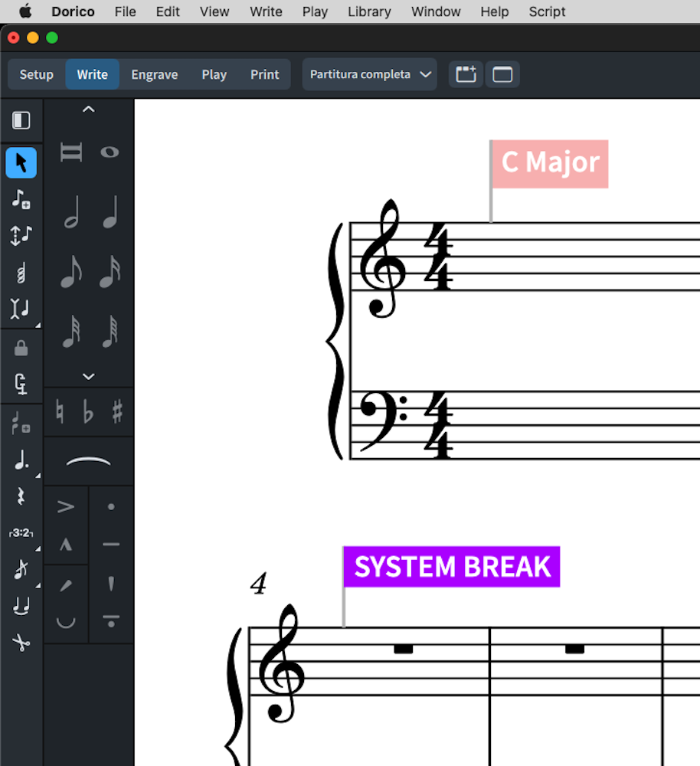Select the 32nd note duration
This screenshot has height=766, width=700.
tap(71, 331)
